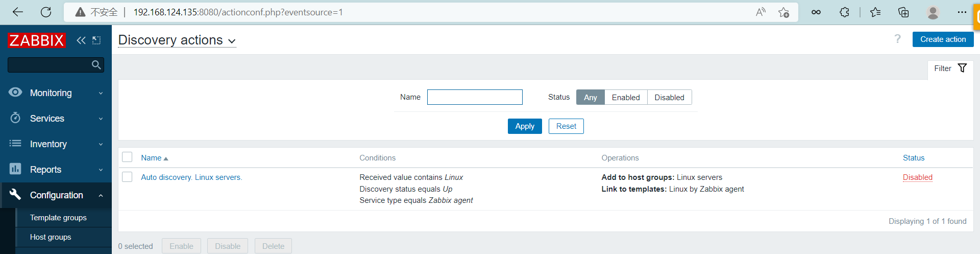Check the Auto discovery Linux servers row

(x=127, y=177)
